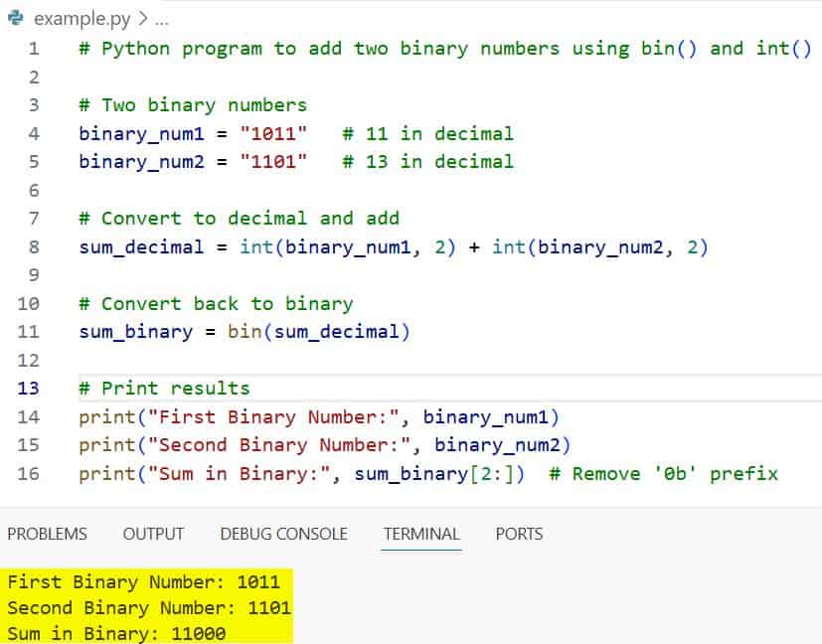The image size is (822, 644).
Task: Click line number 1 in the gutter
Action: click(34, 49)
